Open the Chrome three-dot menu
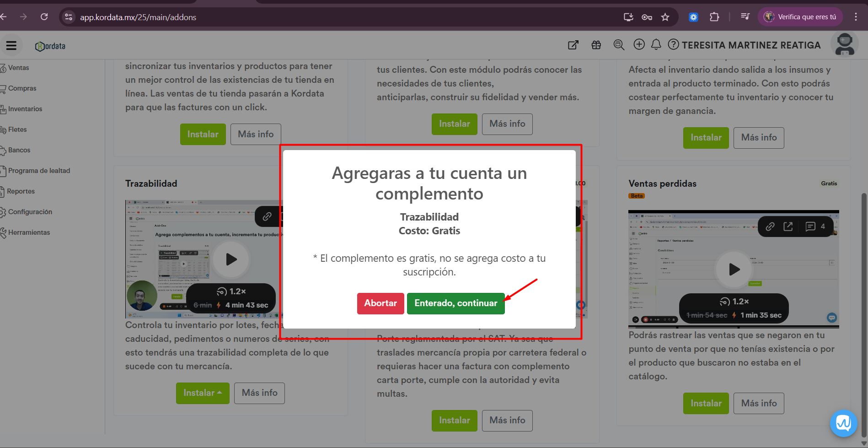This screenshot has width=868, height=448. (856, 17)
